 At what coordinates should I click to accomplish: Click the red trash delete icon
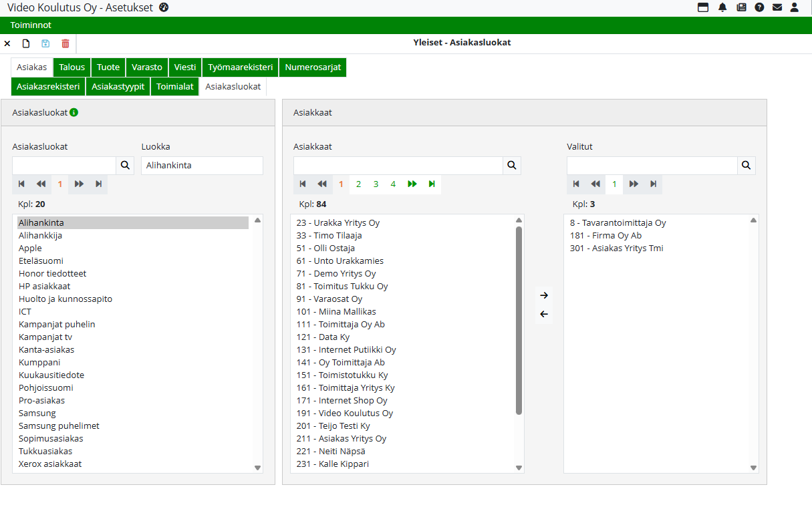point(65,43)
